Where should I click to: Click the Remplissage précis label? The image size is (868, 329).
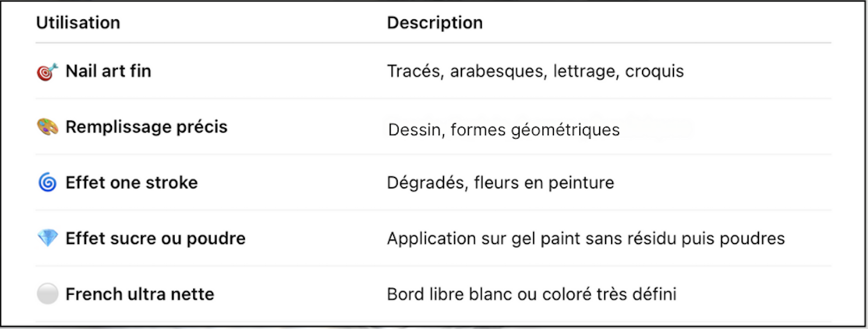click(146, 127)
